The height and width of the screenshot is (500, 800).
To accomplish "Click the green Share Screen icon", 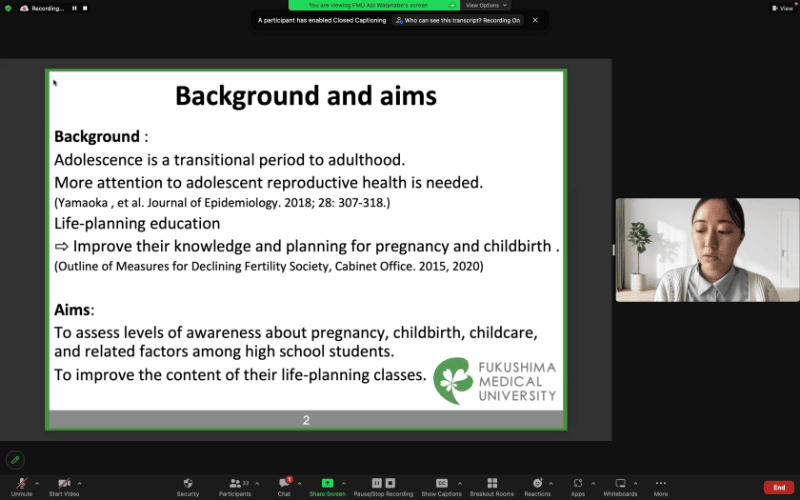I will [327, 483].
